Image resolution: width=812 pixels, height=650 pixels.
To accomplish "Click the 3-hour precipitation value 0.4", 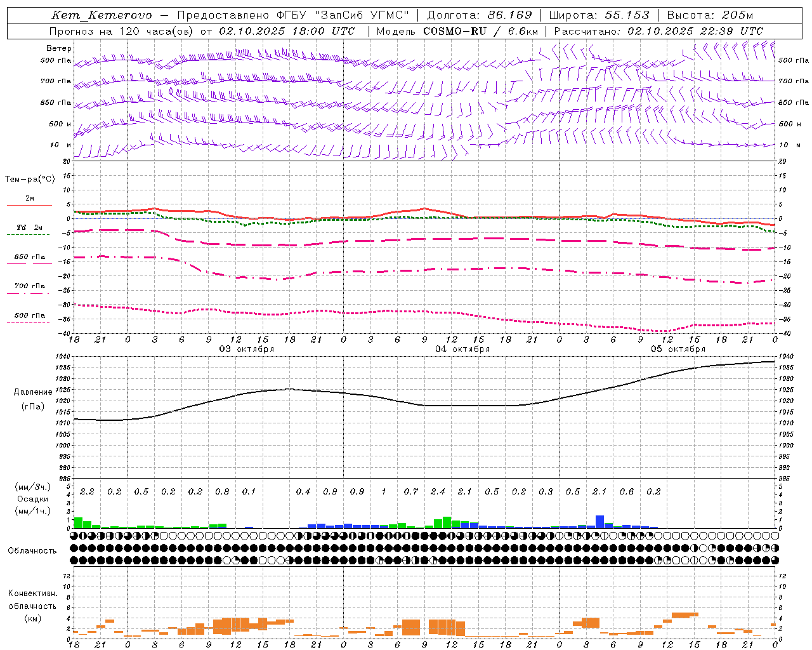I will click(303, 492).
